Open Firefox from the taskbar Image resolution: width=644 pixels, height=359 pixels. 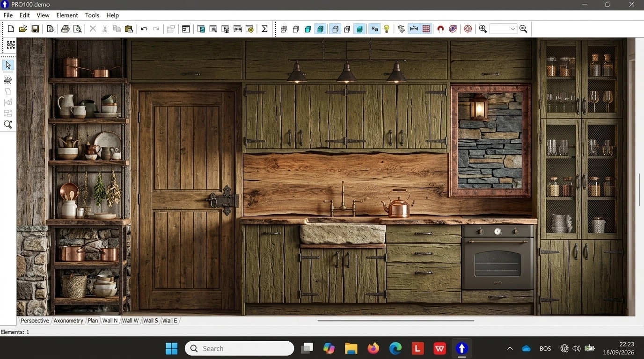[373, 349]
